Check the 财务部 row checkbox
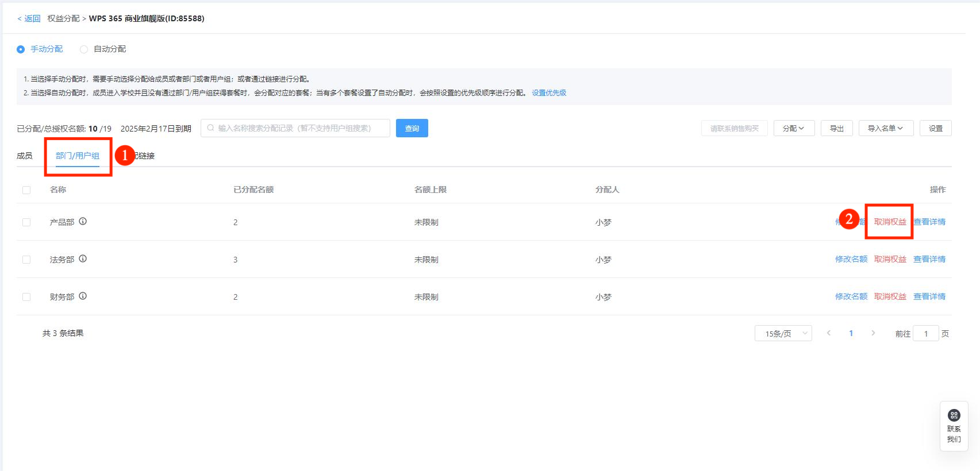The height and width of the screenshot is (471, 980). pos(26,297)
